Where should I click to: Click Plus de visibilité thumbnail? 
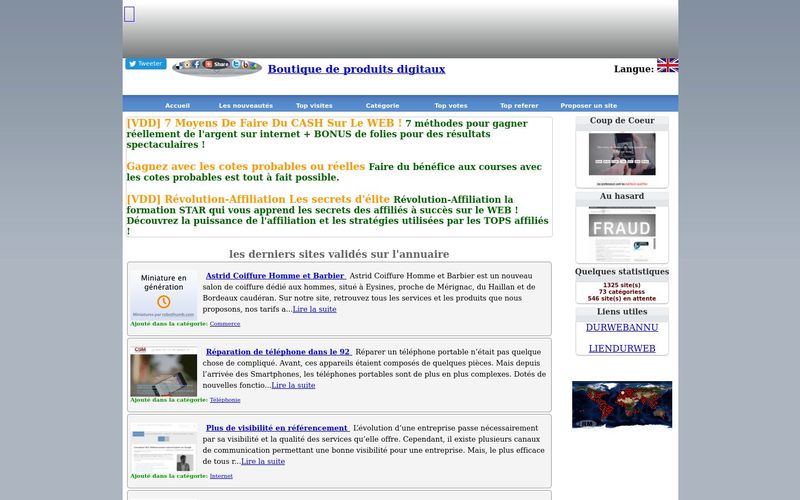click(163, 447)
